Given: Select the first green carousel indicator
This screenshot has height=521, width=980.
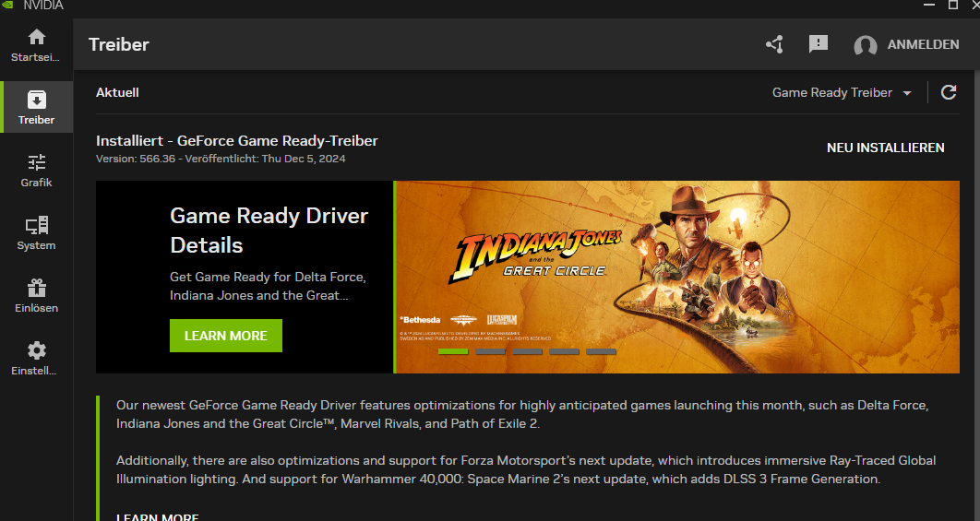Looking at the screenshot, I should point(453,351).
